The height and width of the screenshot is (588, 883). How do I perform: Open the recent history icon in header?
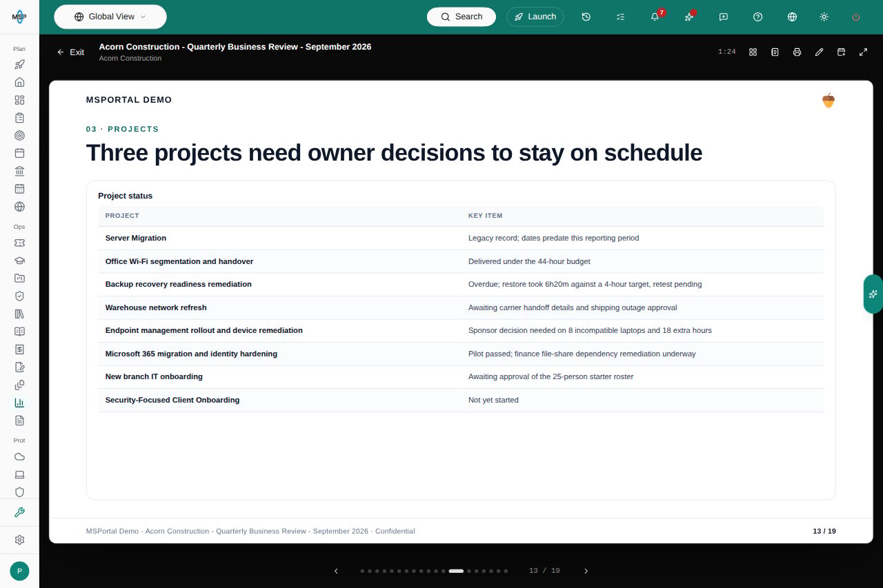(586, 17)
